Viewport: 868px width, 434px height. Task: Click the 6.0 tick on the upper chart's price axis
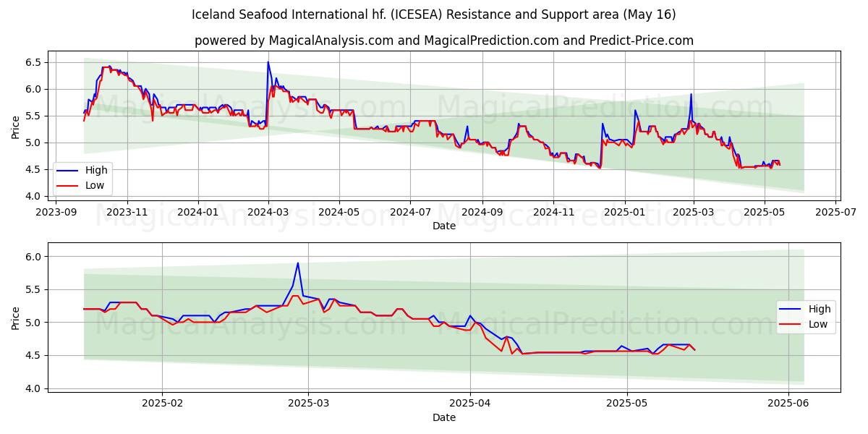[35, 89]
